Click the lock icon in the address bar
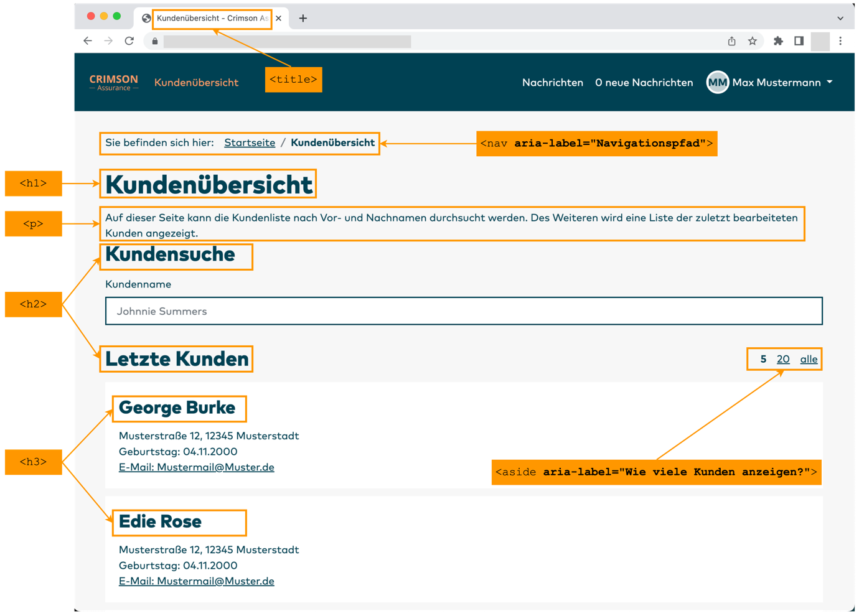859x616 pixels. (x=155, y=42)
